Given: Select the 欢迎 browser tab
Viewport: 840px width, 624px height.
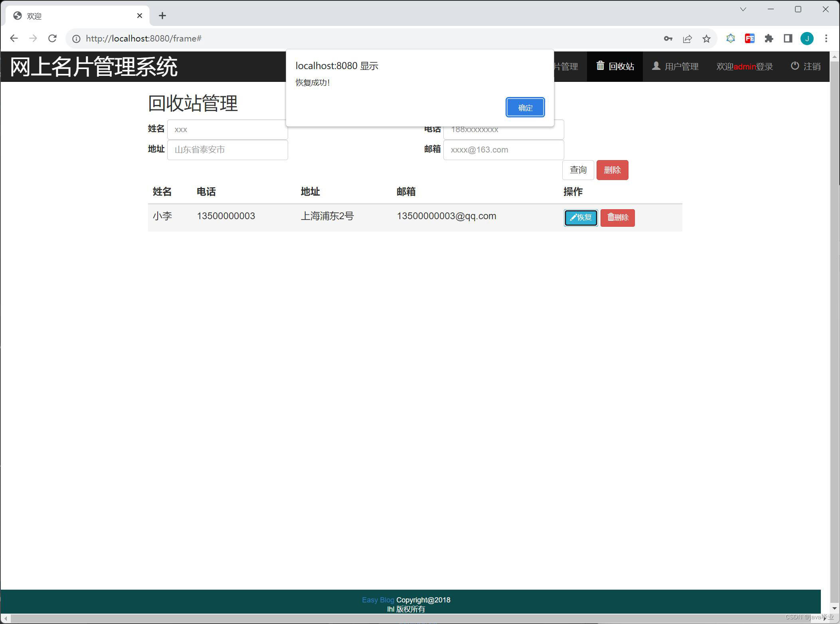Looking at the screenshot, I should tap(78, 16).
